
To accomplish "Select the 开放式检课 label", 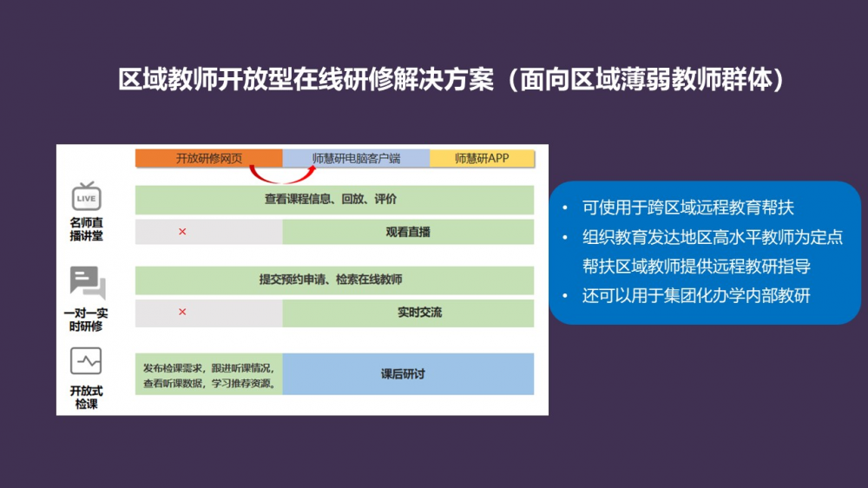I will (87, 398).
